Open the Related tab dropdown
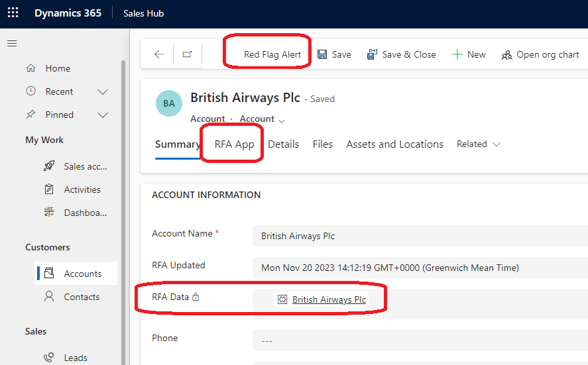Viewport: 588px width, 365px height. point(479,144)
